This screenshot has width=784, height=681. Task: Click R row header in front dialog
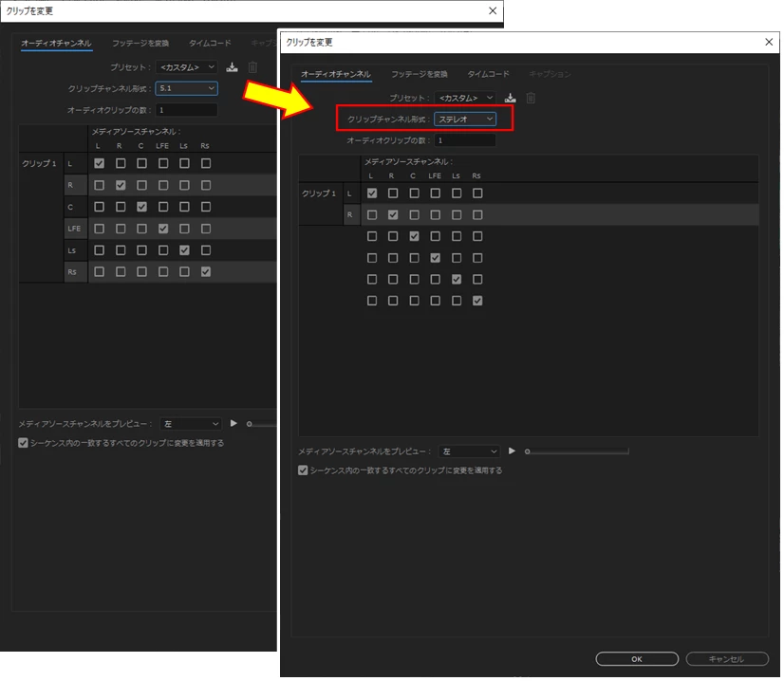[351, 215]
